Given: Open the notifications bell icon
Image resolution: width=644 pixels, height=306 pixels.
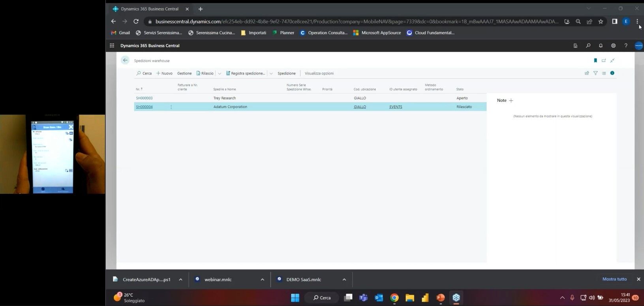Looking at the screenshot, I should tap(601, 46).
